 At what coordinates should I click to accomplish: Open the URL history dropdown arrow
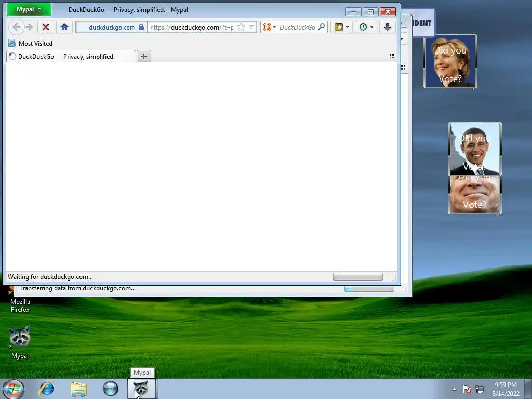click(251, 27)
